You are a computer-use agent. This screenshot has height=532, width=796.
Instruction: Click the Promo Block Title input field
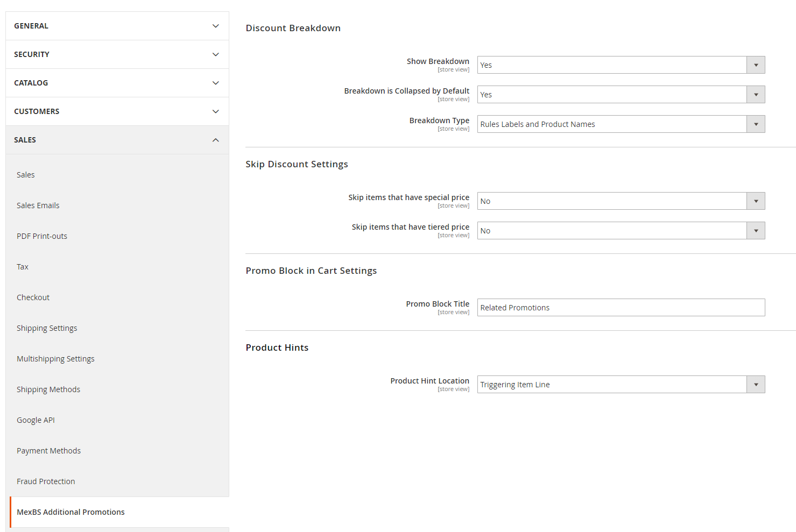click(x=621, y=308)
